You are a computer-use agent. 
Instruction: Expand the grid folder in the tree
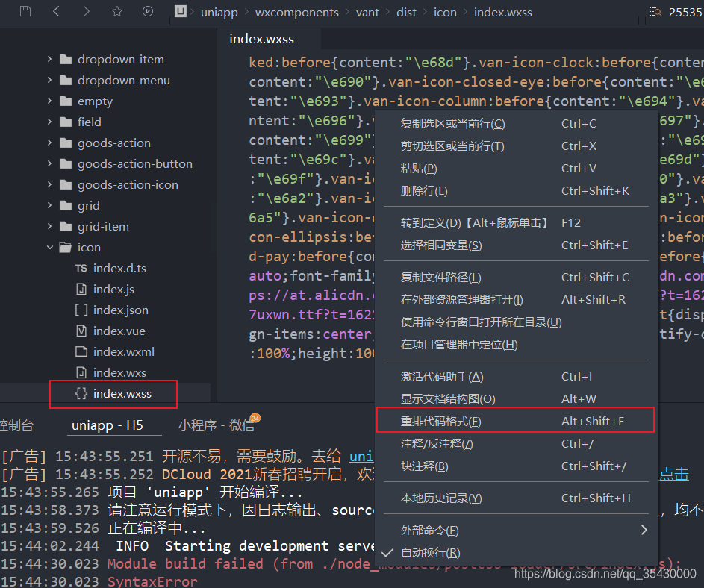[x=49, y=205]
